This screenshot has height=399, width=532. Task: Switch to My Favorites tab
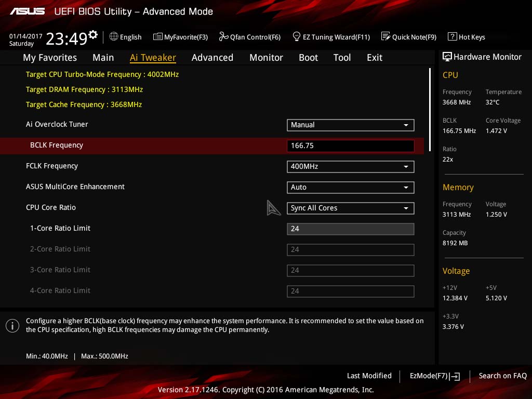(x=50, y=58)
